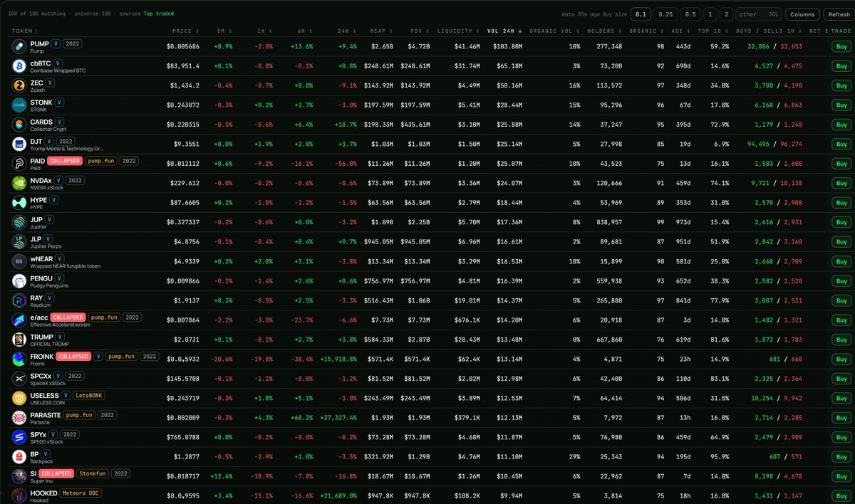Viewport: 855px width, 504px height.
Task: Buy the ZEC token
Action: point(841,85)
